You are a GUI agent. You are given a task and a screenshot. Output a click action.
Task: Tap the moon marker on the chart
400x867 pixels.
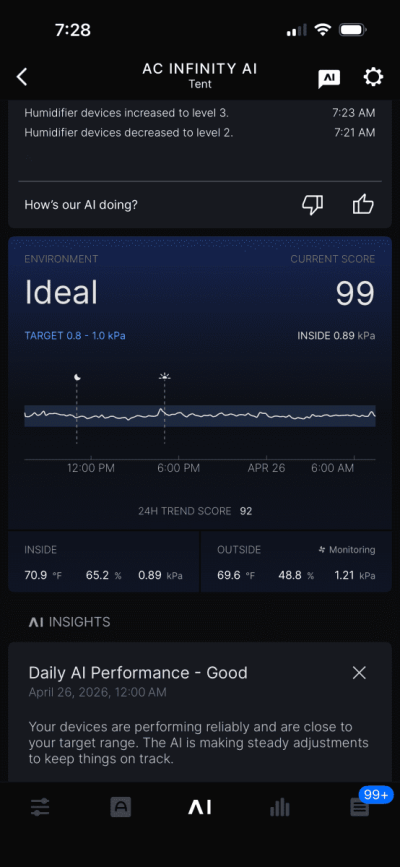[x=77, y=377]
